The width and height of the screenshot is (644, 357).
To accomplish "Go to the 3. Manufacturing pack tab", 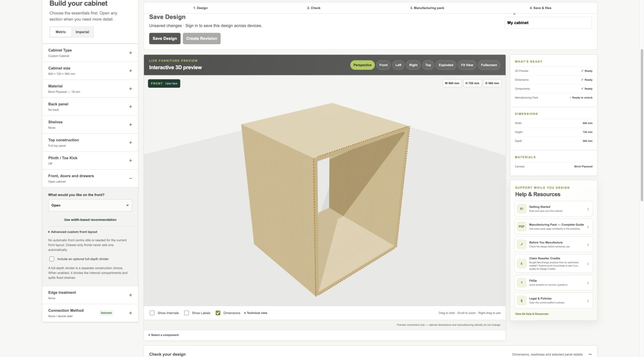I will 427,8.
